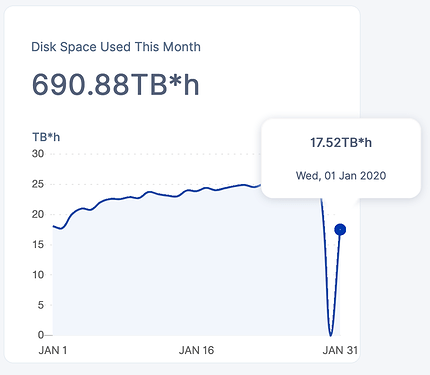Click the chart line above the JAN 16 label
This screenshot has width=430, height=375.
196,191
